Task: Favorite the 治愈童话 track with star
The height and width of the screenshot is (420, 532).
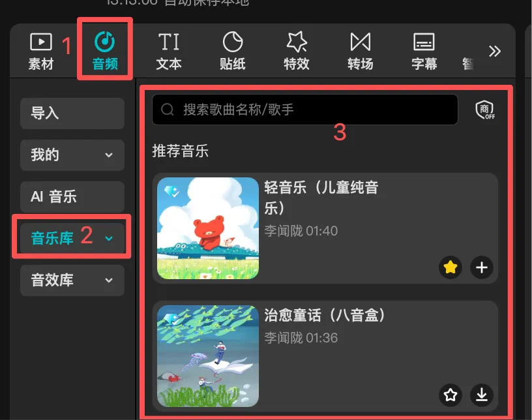Action: [451, 395]
